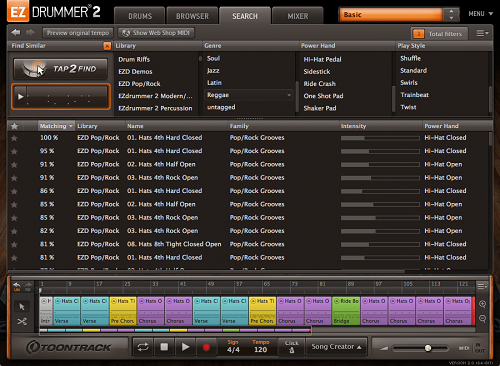Select the EZD Pop/Rock library
Viewport: 500px width, 366px height.
coord(139,84)
